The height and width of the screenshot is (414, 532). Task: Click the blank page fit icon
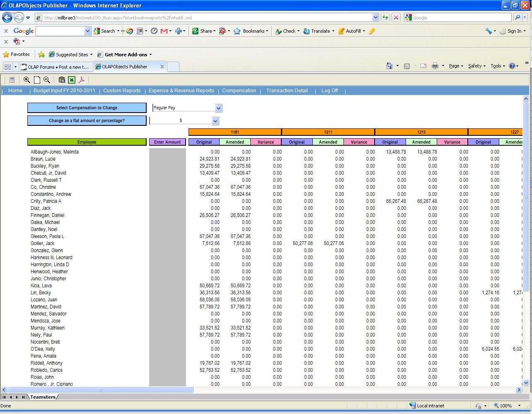37,80
